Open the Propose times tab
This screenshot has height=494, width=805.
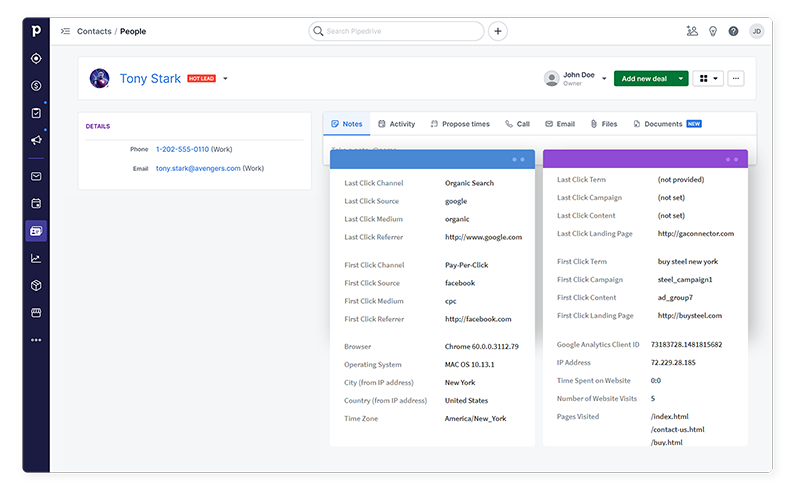[460, 124]
